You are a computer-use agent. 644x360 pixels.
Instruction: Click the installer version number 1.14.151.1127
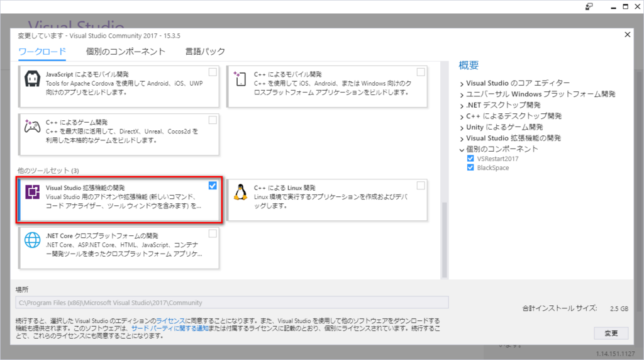pyautogui.click(x=615, y=354)
